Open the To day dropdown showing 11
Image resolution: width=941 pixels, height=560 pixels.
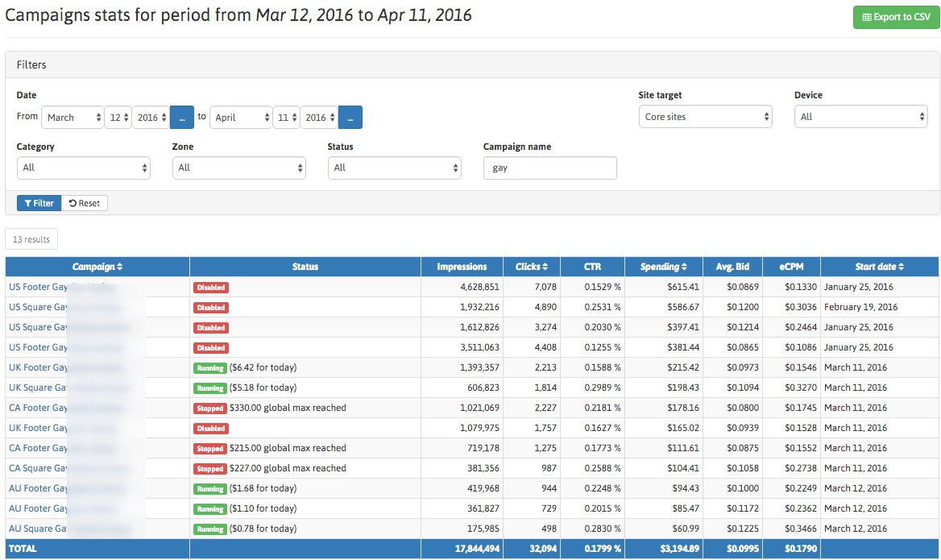tap(286, 117)
